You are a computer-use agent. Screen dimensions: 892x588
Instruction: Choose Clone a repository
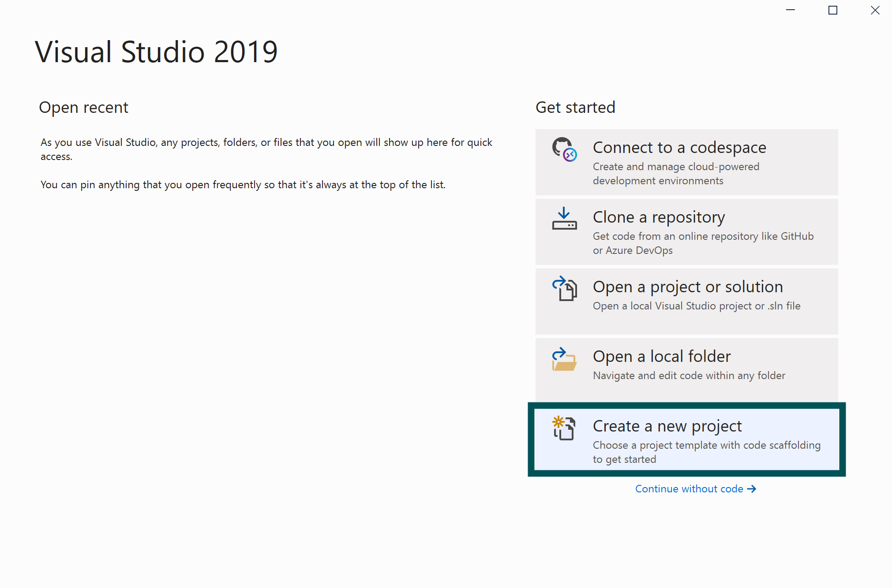(x=686, y=232)
